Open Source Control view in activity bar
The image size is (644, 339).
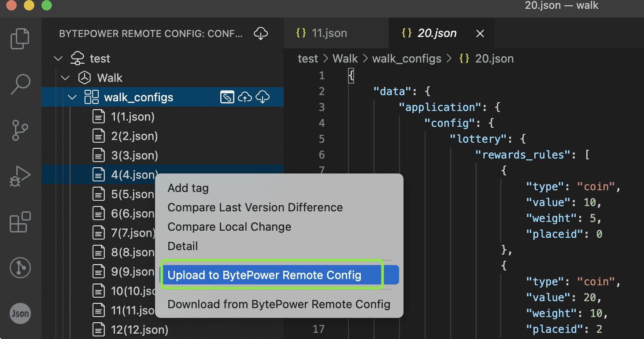(20, 131)
